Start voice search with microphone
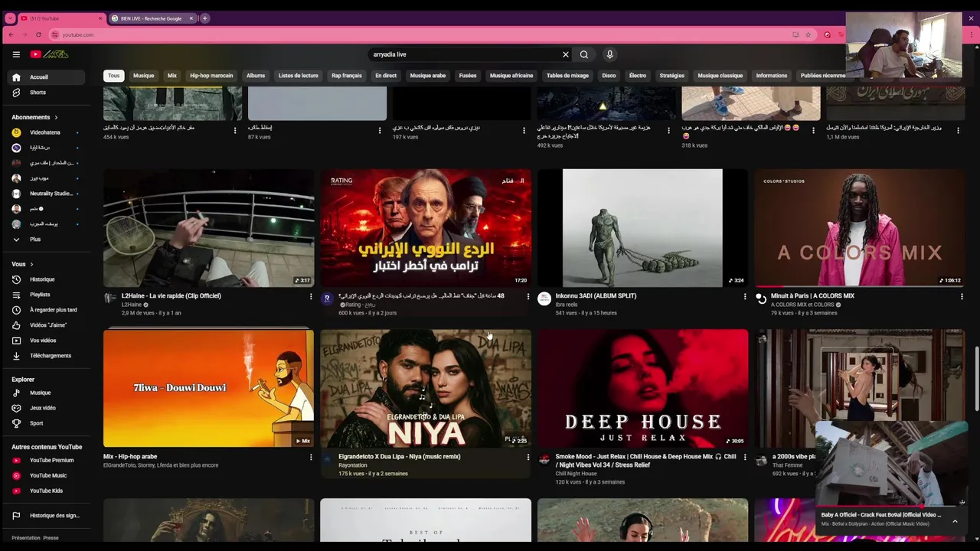980x551 pixels. click(x=609, y=54)
